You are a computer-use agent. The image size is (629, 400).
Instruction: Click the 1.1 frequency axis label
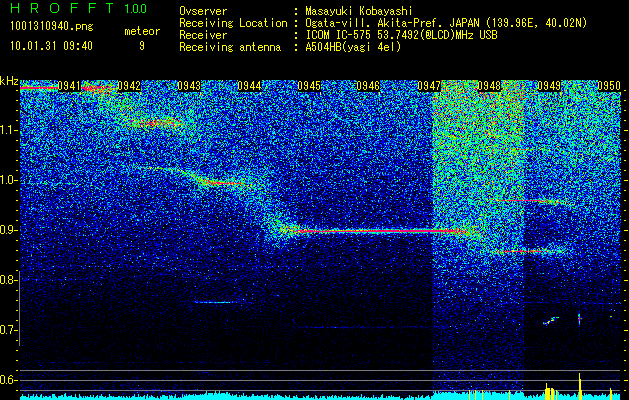(x=9, y=130)
